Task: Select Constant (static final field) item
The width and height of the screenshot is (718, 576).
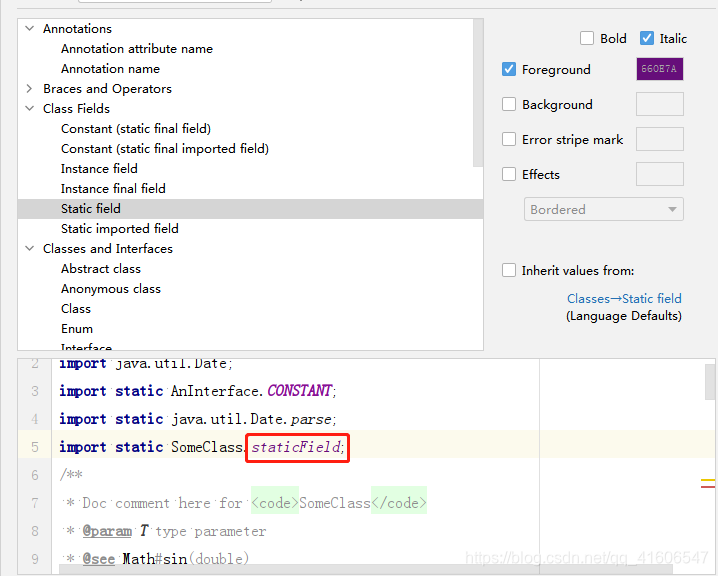Action: pyautogui.click(x=136, y=129)
